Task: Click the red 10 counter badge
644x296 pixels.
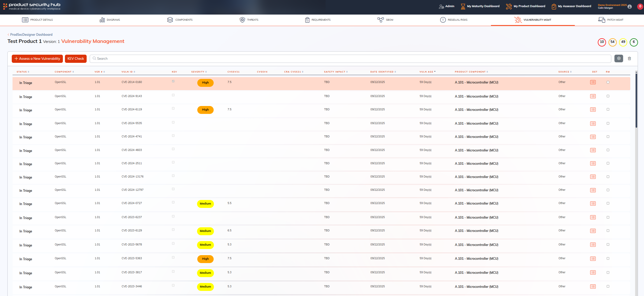Action: point(602,42)
